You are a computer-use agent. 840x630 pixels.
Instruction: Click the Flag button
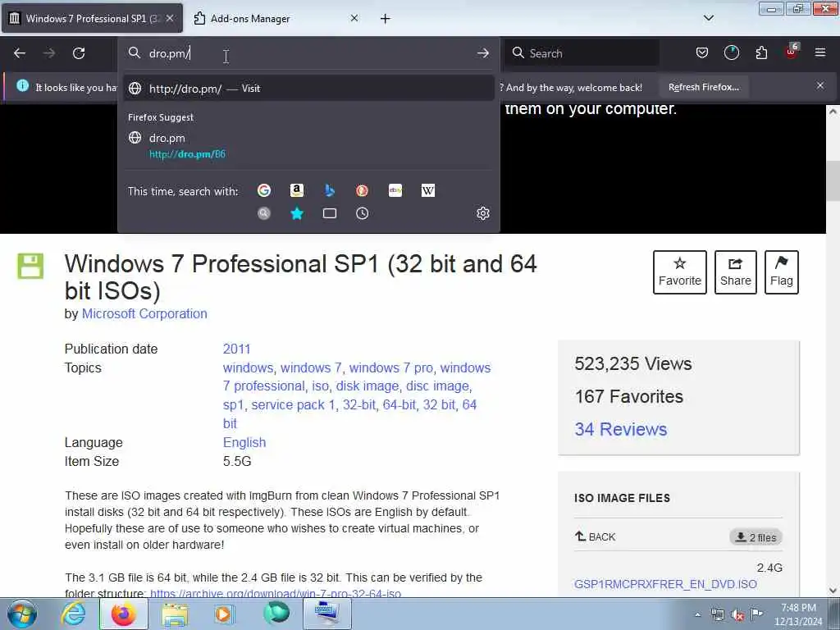[782, 272]
